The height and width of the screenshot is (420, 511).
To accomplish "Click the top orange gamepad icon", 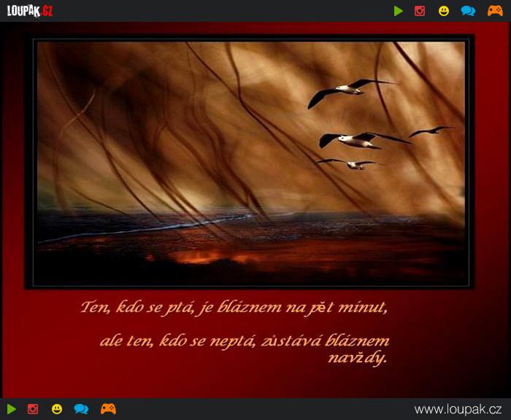I will point(495,11).
